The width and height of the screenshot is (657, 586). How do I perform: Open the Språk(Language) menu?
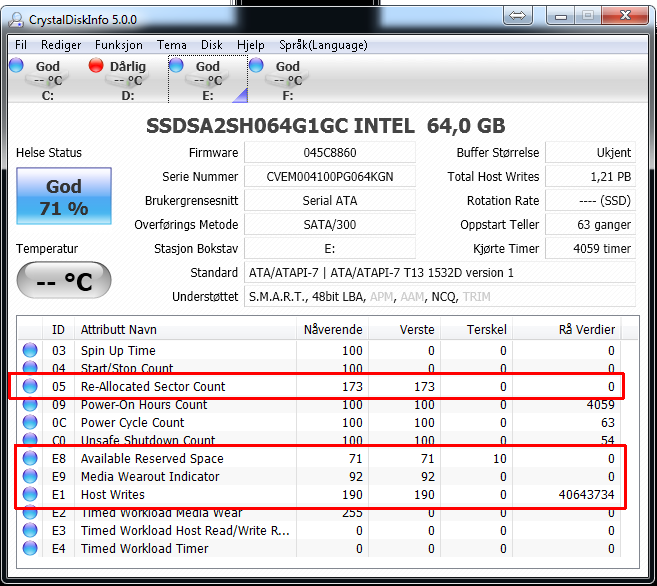point(323,45)
